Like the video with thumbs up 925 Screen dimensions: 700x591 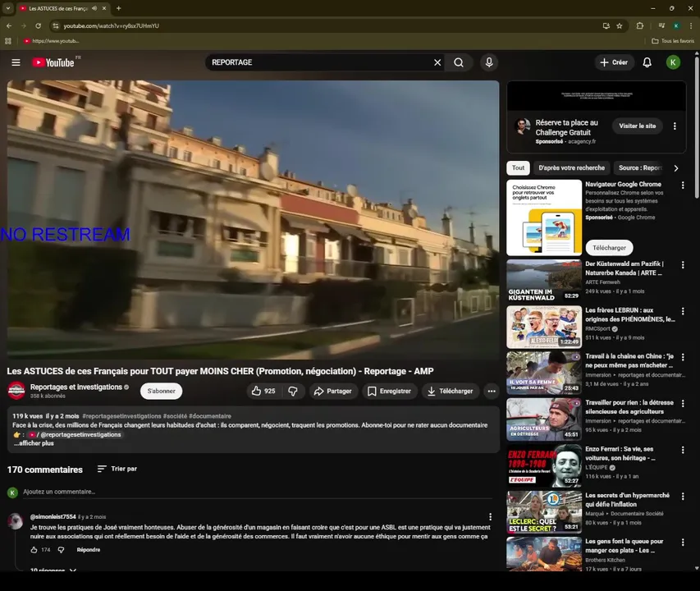(x=263, y=391)
